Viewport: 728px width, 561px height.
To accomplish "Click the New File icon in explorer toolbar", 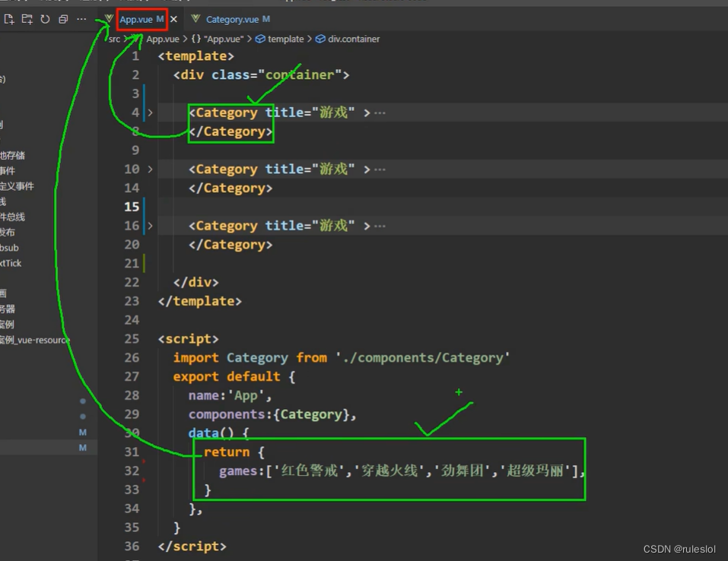I will tap(9, 19).
